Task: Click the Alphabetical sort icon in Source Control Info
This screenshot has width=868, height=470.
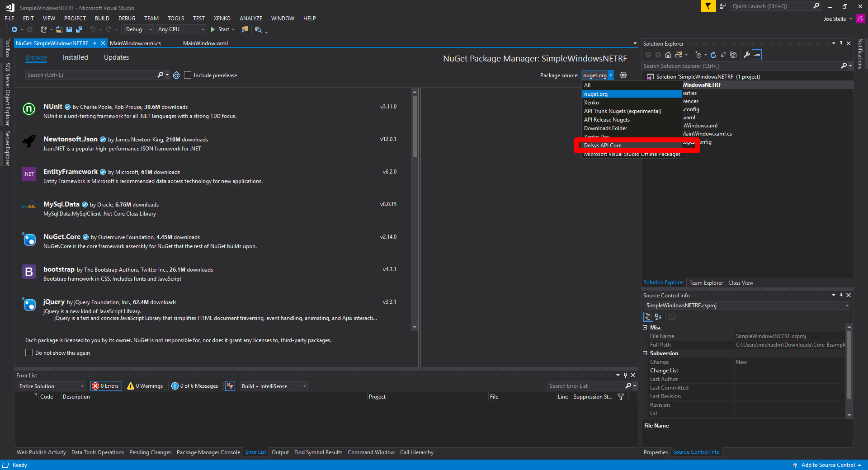Action: (658, 317)
